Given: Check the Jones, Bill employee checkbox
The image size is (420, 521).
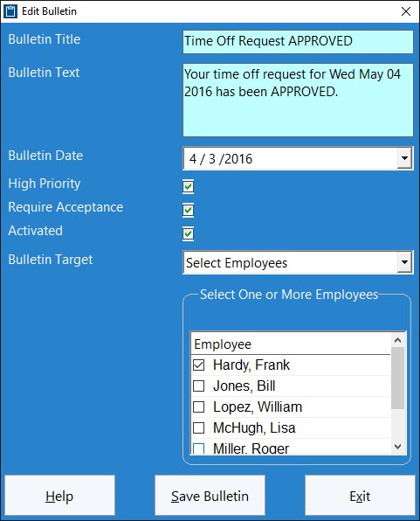Looking at the screenshot, I should (x=198, y=386).
